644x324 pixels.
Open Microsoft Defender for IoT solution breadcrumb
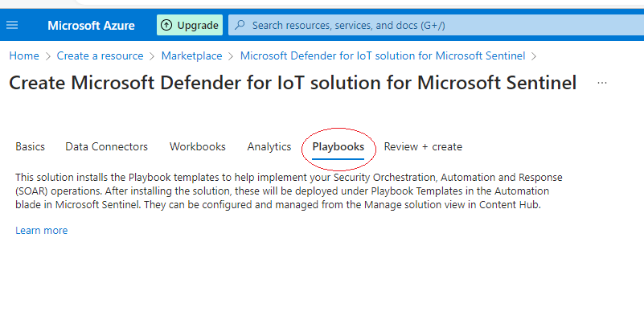(x=383, y=55)
